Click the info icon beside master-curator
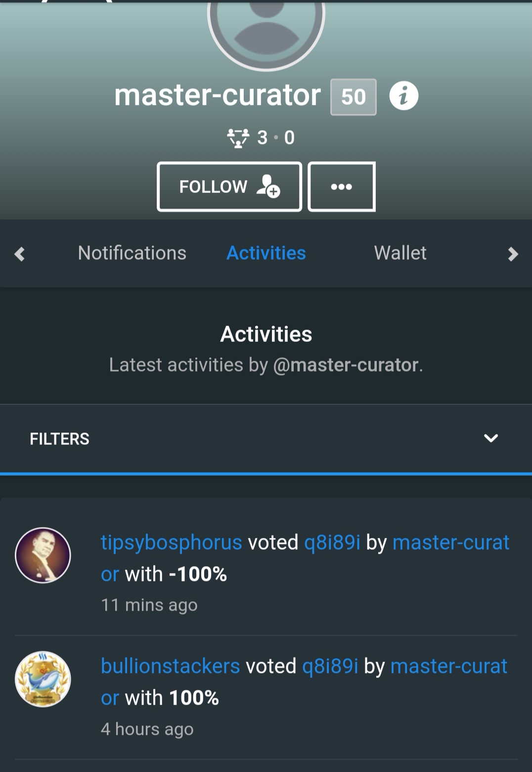Screen dimensions: 532x772 (403, 96)
